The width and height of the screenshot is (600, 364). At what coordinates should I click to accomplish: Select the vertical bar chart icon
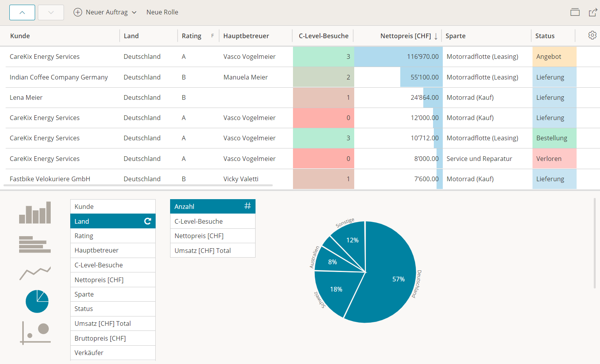pos(35,212)
